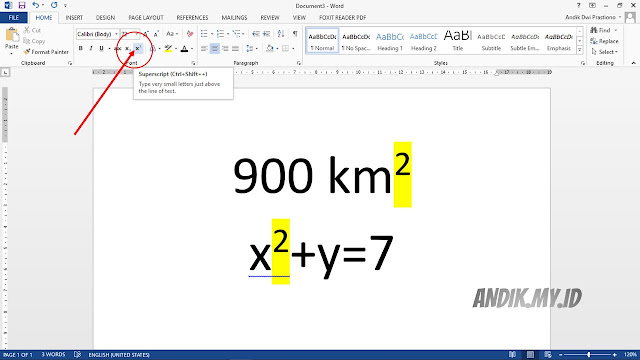Decrease paragraph indent
The height and width of the screenshot is (360, 640).
[256, 34]
